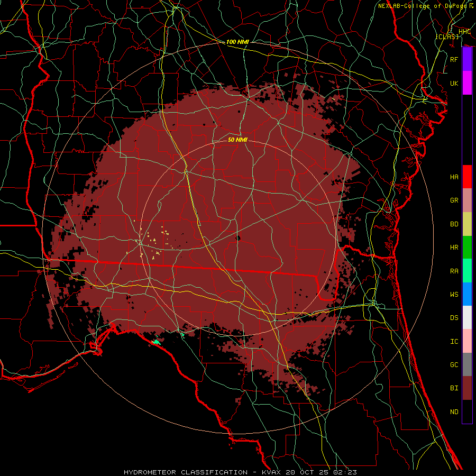Click the "BI" legend label
Image resolution: width=476 pixels, height=476 pixels.
coord(454,388)
